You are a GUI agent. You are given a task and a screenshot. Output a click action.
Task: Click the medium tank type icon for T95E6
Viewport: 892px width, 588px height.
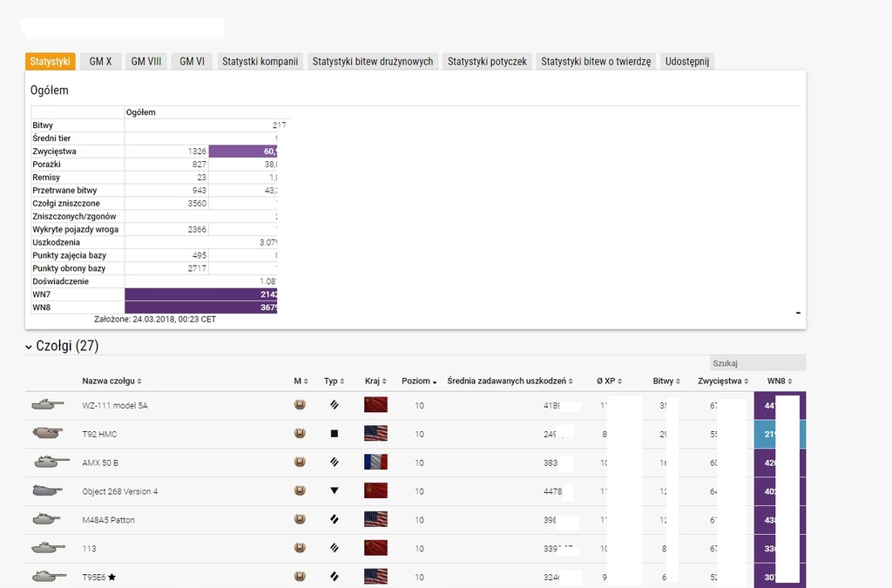tap(334, 576)
